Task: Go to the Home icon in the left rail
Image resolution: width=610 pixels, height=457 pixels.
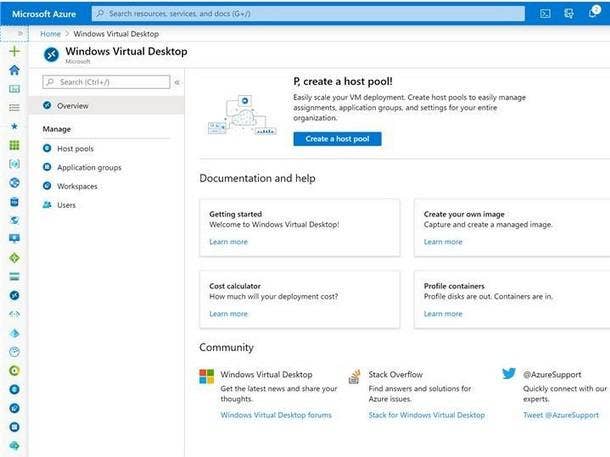Action: pos(14,70)
